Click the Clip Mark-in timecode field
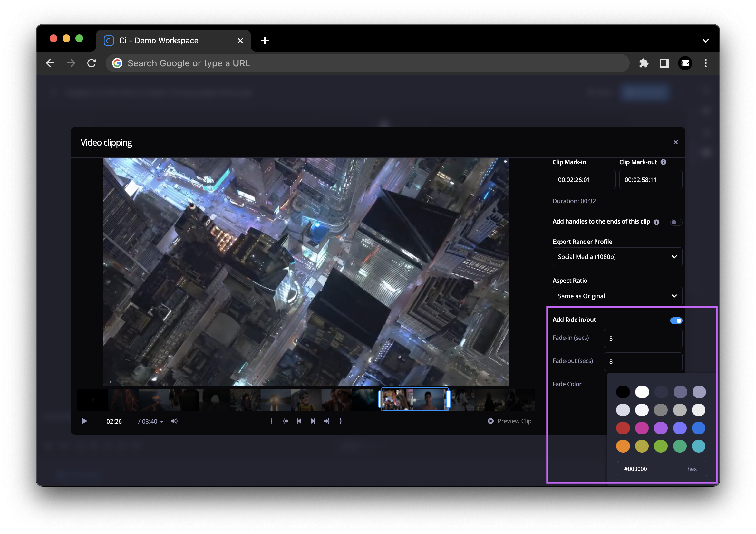 [x=584, y=180]
